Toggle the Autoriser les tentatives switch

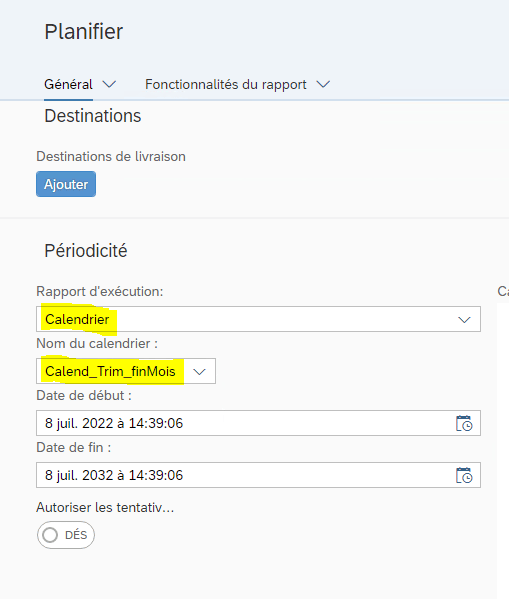click(66, 535)
